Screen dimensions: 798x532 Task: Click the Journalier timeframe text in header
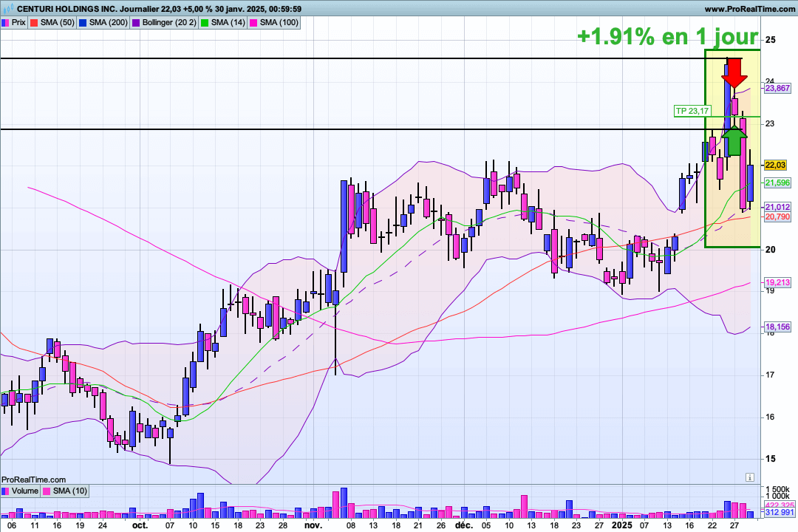140,9
